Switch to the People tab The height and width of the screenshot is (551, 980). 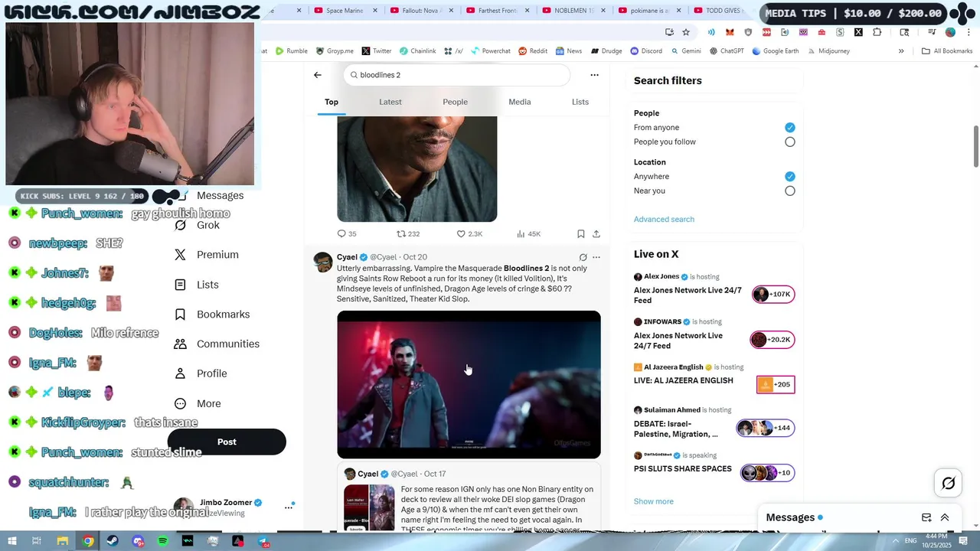(455, 102)
